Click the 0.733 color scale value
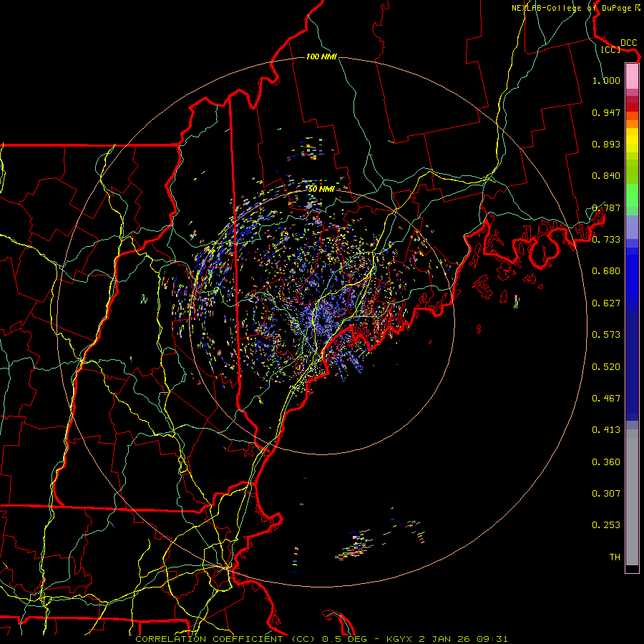Viewport: 644px width, 644px height. (606, 240)
